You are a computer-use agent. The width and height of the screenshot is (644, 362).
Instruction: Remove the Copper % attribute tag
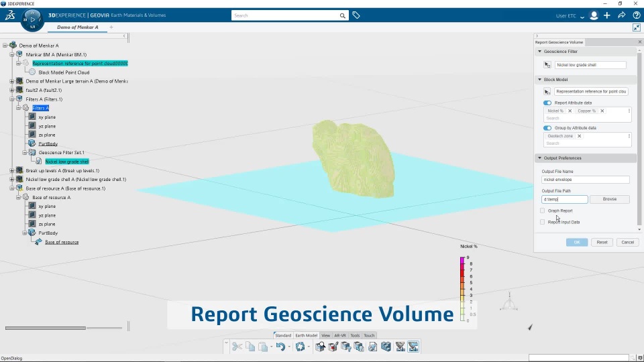click(x=602, y=111)
